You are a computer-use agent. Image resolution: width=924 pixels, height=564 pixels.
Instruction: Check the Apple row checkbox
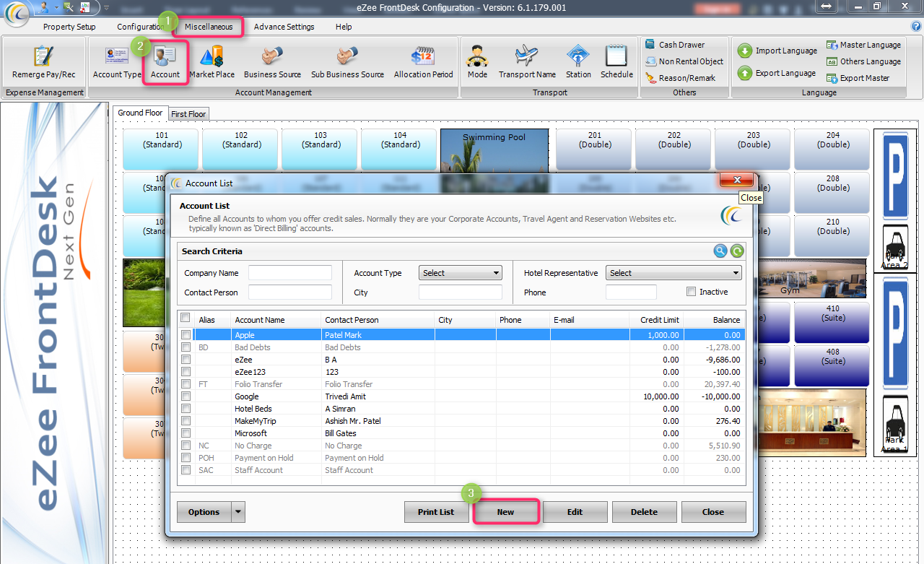click(x=186, y=335)
